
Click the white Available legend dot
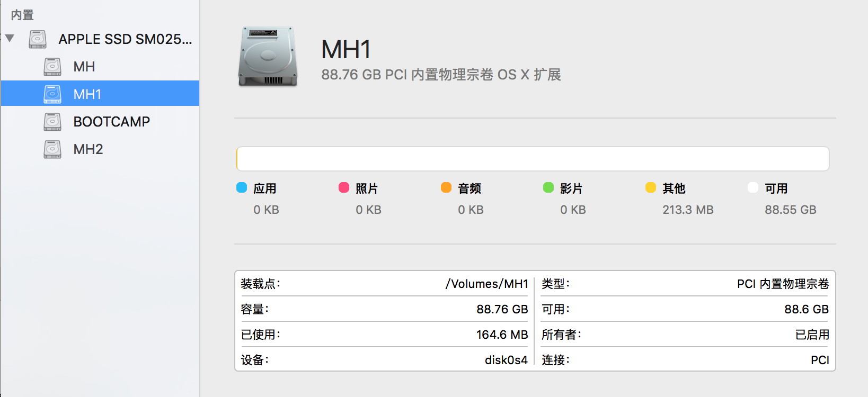(753, 188)
